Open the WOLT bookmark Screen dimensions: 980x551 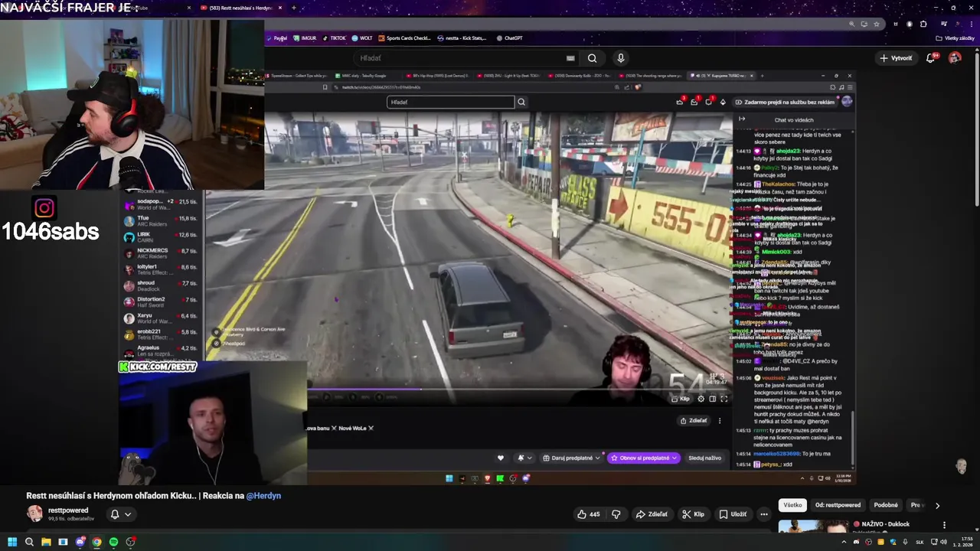[363, 38]
